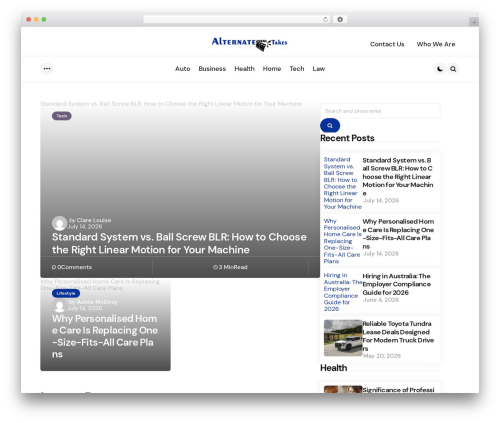Open recent post Standard System vs. Ball Screw title

398,177
